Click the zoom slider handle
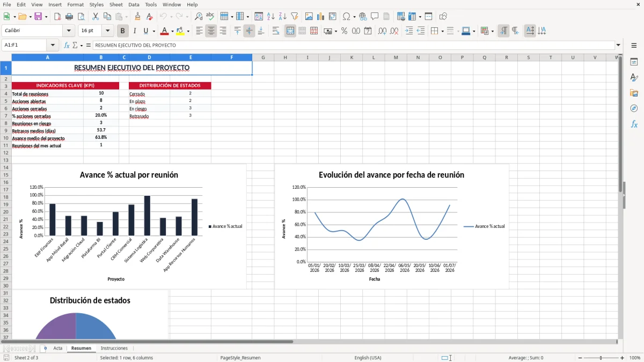This screenshot has width=644, height=362. pos(601,358)
